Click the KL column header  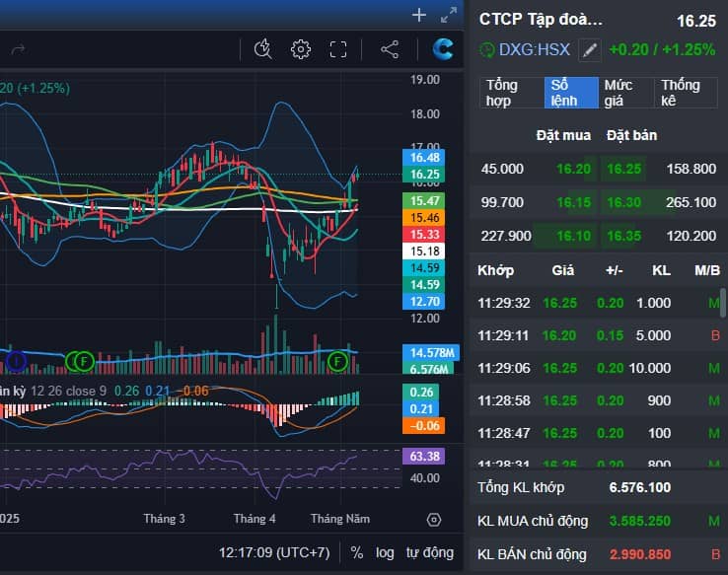661,270
